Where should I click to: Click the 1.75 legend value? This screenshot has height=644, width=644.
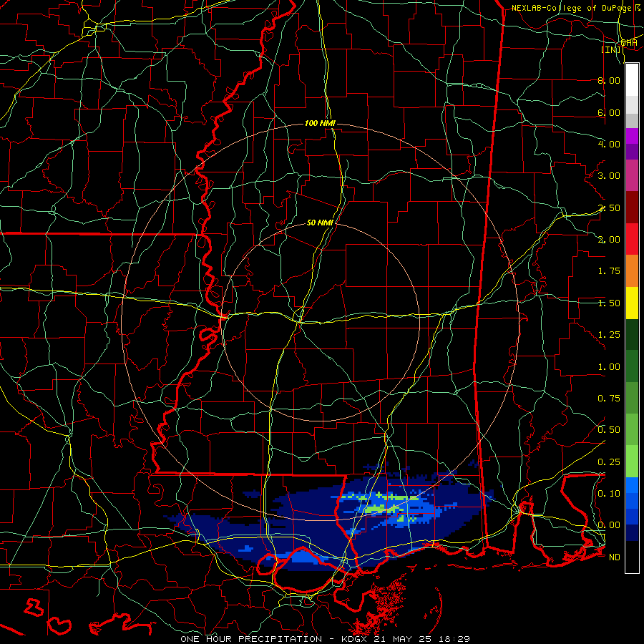tap(609, 271)
